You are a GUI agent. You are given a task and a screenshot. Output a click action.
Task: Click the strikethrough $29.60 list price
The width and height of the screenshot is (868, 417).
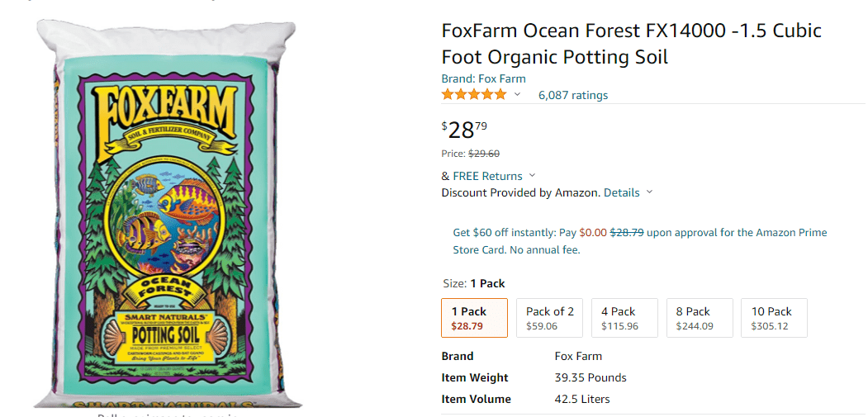(x=484, y=154)
